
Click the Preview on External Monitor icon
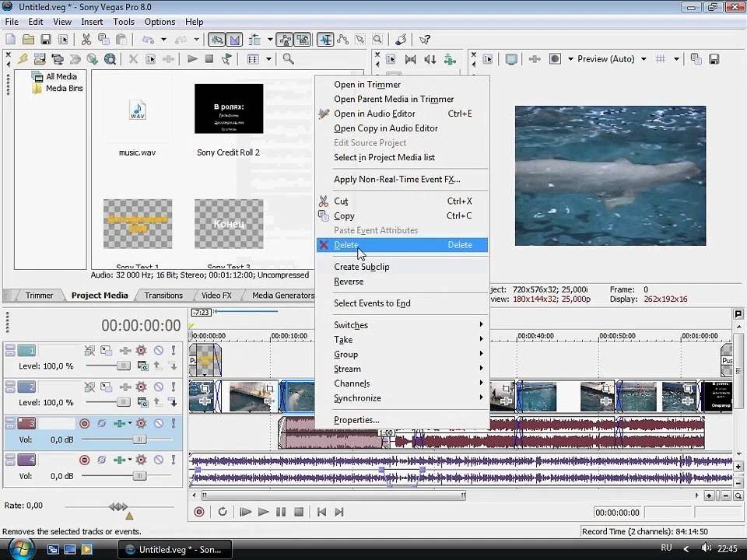click(511, 59)
